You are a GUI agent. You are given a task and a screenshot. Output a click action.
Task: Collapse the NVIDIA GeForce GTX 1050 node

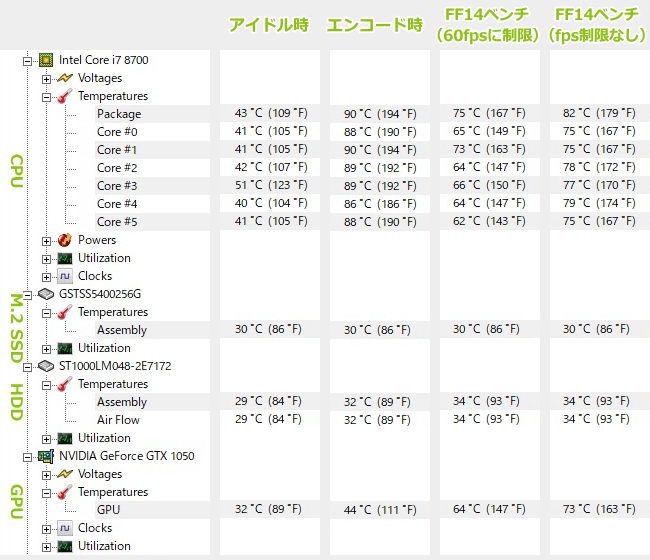(27, 458)
